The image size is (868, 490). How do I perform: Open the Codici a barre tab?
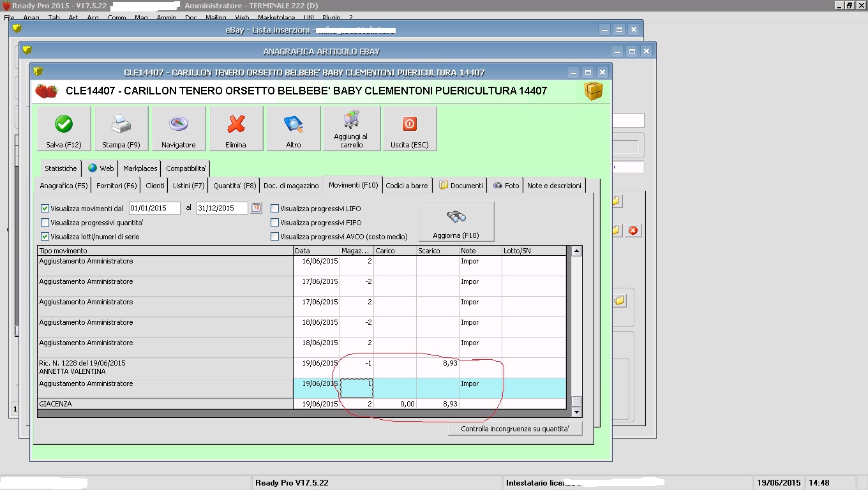pyautogui.click(x=407, y=186)
